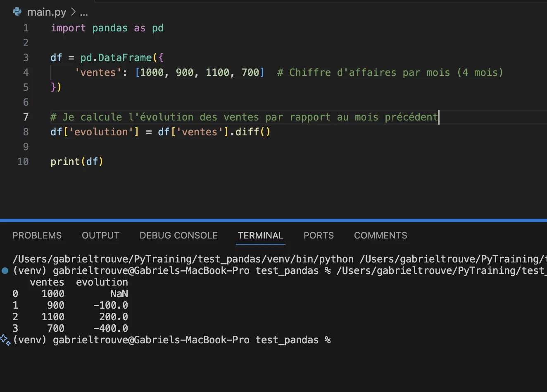Image resolution: width=547 pixels, height=392 pixels.
Task: Show the DEBUG CONSOLE tab
Action: pos(178,235)
